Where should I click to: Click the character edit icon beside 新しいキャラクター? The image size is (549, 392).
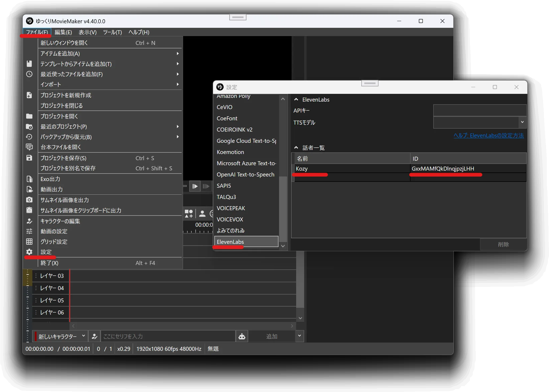pos(94,336)
